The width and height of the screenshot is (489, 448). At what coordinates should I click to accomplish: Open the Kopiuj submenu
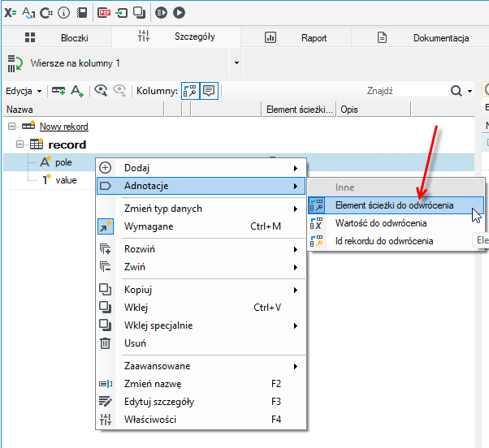201,290
